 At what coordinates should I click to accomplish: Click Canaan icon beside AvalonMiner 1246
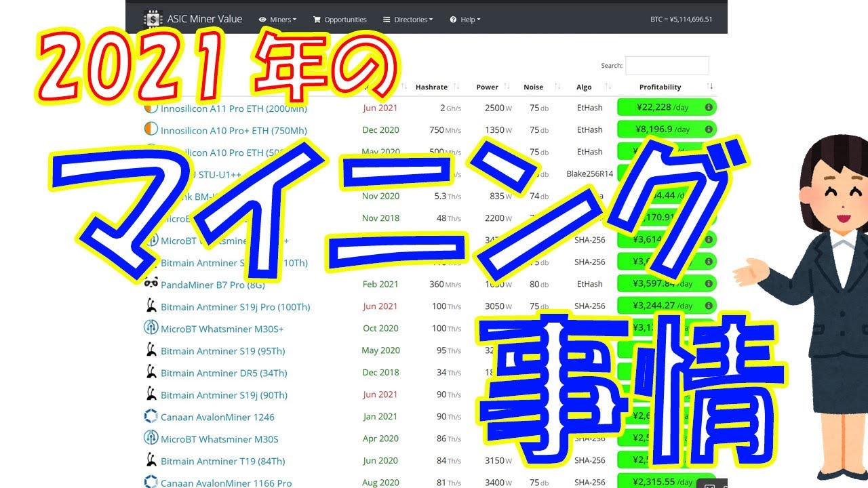pyautogui.click(x=151, y=416)
